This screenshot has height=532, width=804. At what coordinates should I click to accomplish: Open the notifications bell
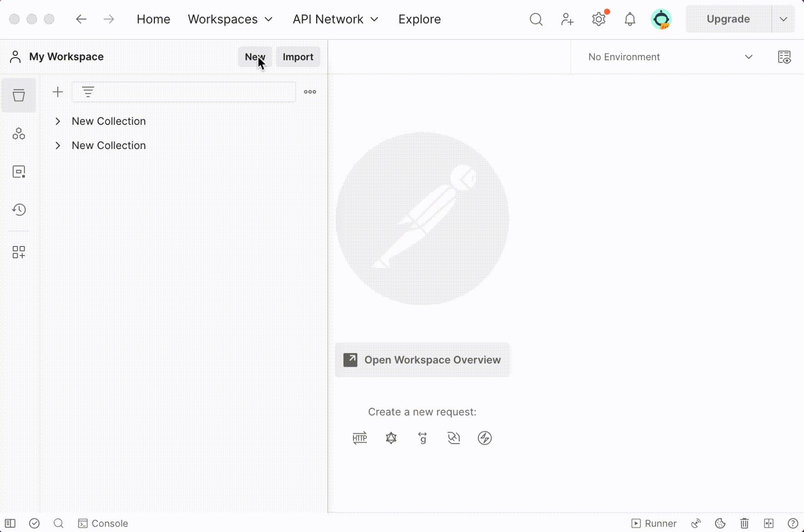(x=630, y=19)
